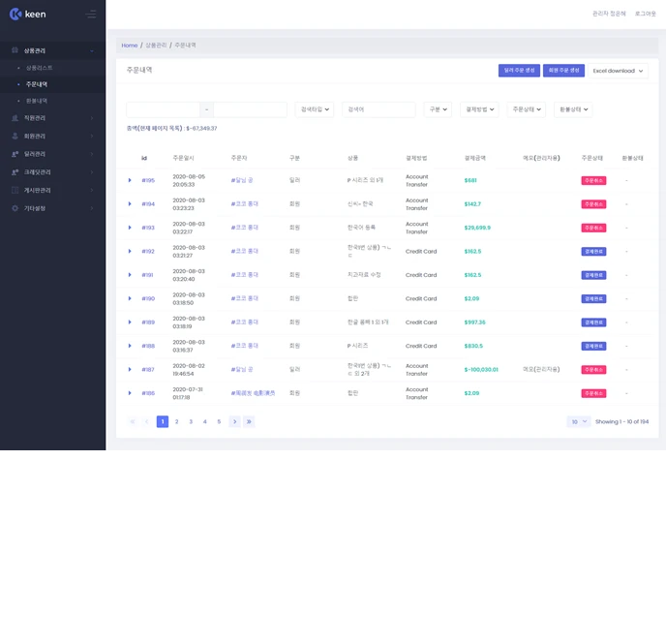Viewport: 666px width, 644px height.
Task: Go to first page with double-left arrow
Action: [x=133, y=421]
